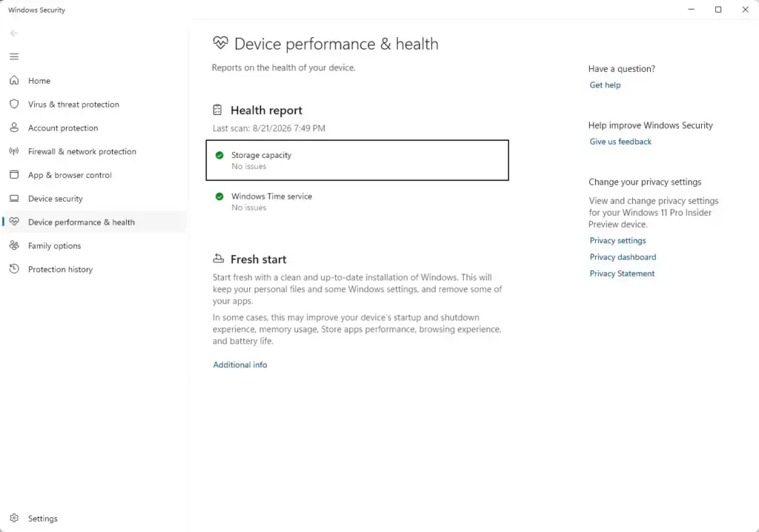Expand the Windows Time service item
The image size is (759, 532).
point(357,202)
